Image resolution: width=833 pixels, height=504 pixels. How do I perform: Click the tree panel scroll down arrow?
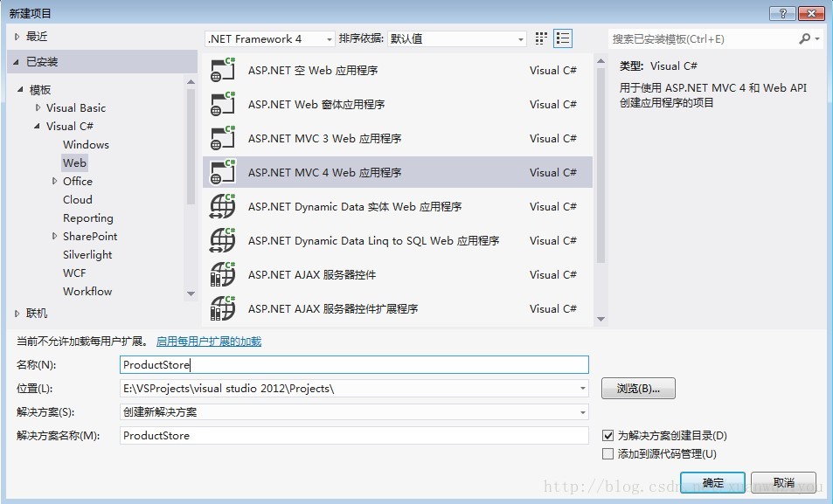pyautogui.click(x=191, y=293)
